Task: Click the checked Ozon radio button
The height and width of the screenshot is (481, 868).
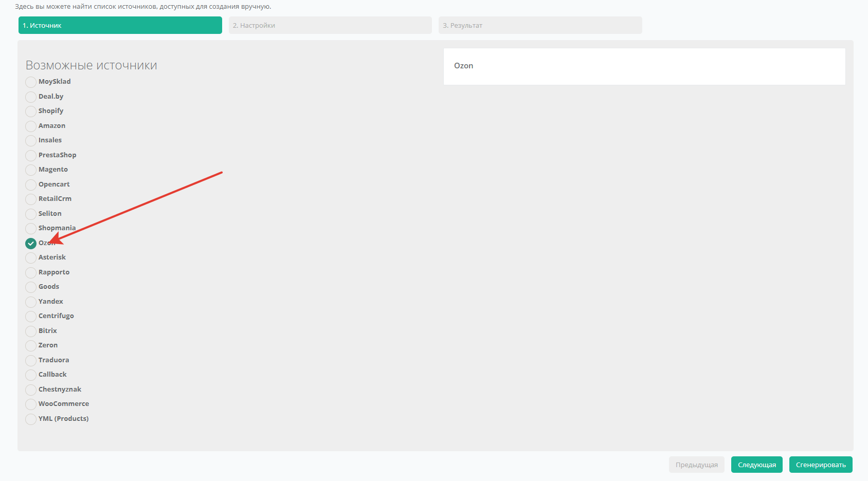Action: click(x=31, y=243)
